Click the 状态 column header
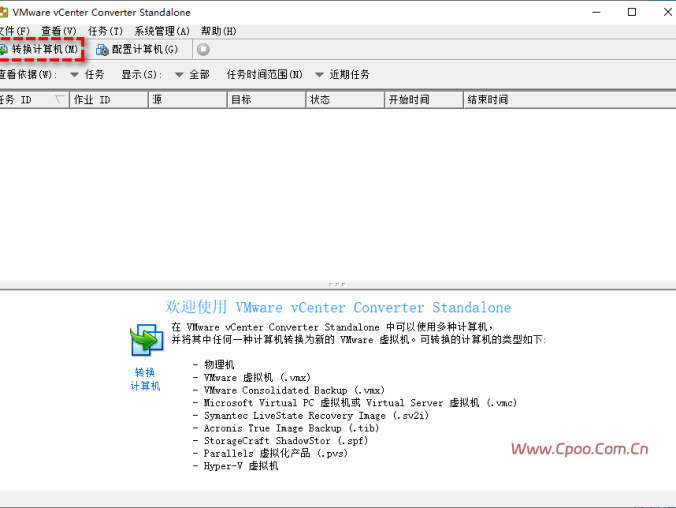This screenshot has width=676, height=508. click(345, 100)
